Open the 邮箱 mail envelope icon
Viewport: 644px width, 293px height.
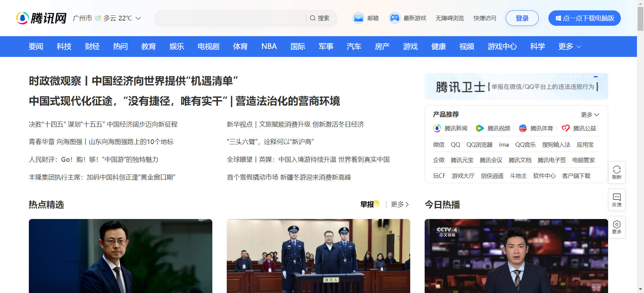358,18
